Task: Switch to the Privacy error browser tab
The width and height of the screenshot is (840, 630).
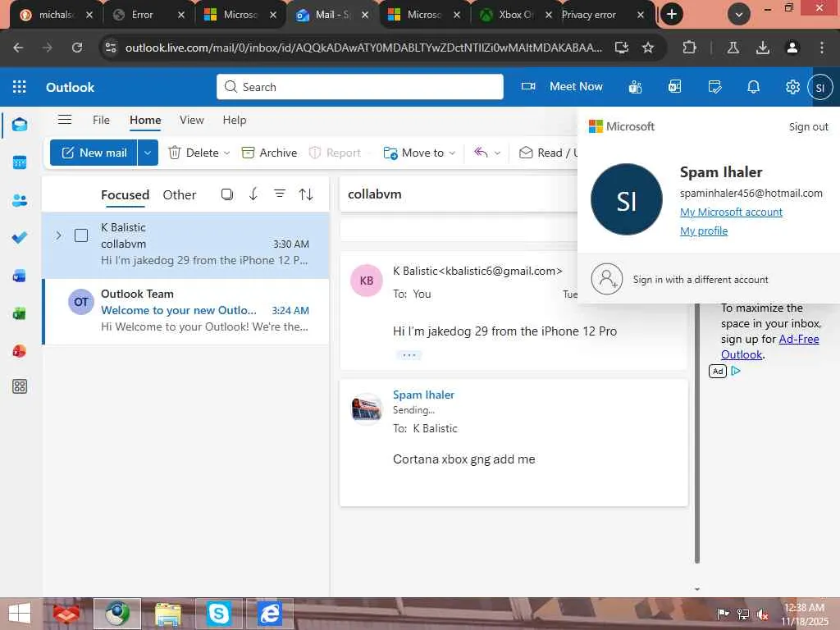Action: [597, 15]
